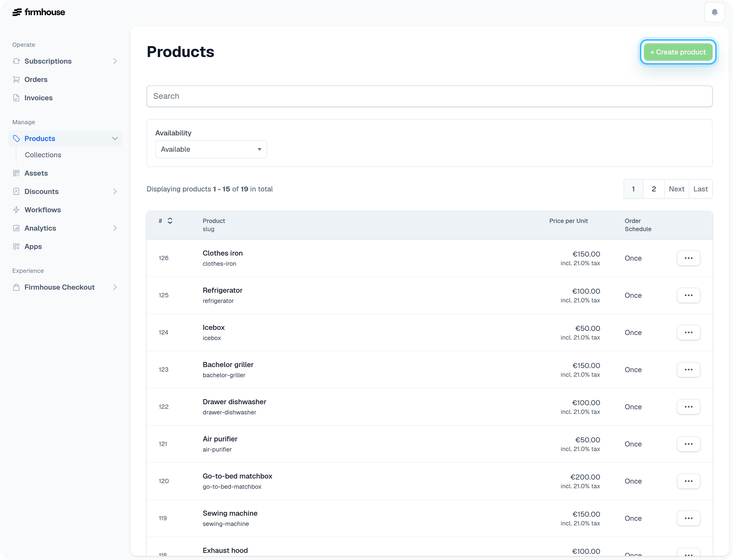Click the Firmhouse logo
This screenshot has height=560, width=733.
tap(39, 12)
